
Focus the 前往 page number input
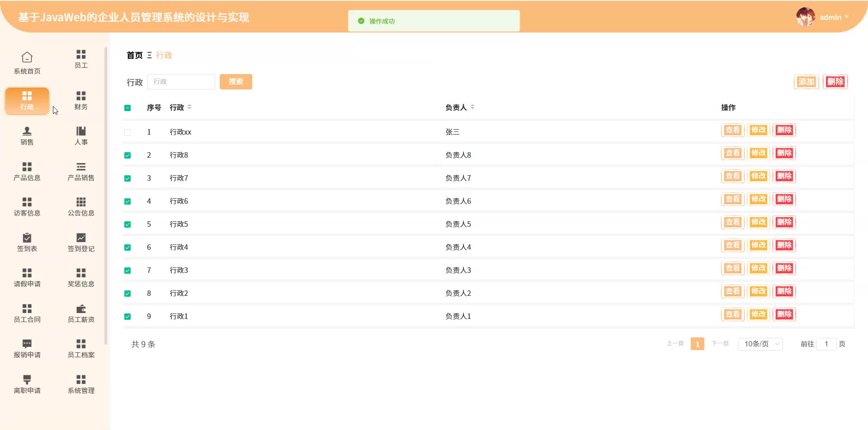[x=826, y=344]
